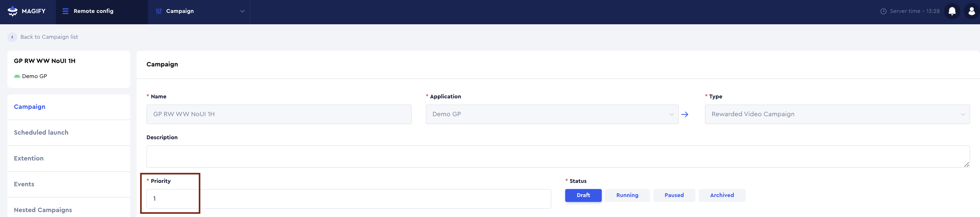The width and height of the screenshot is (980, 217).
Task: Set status to Running
Action: coord(627,195)
